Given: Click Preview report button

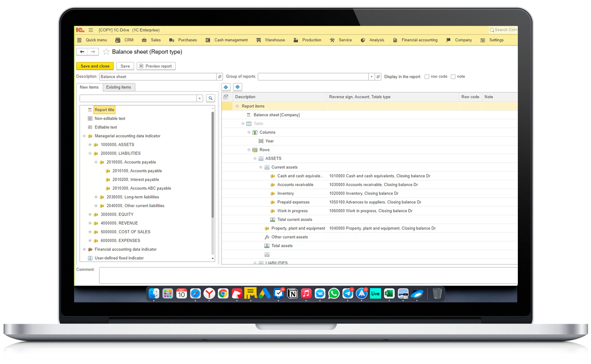Looking at the screenshot, I should click(x=156, y=66).
